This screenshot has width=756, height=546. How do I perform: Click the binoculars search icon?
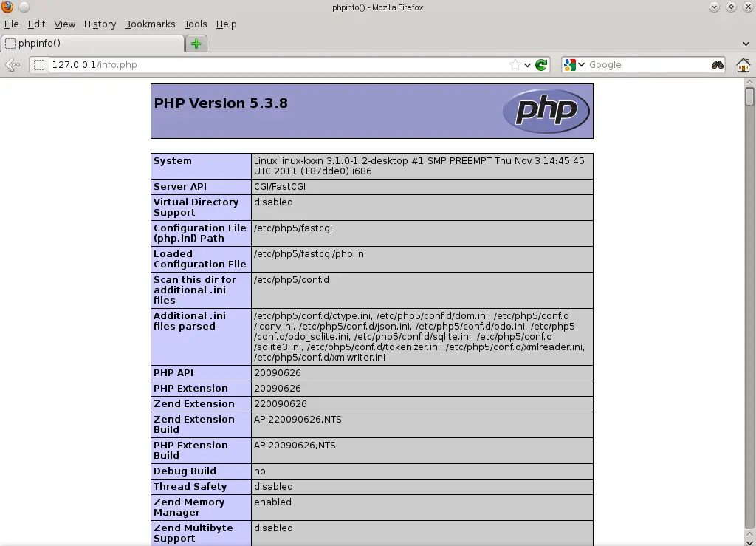coord(718,64)
